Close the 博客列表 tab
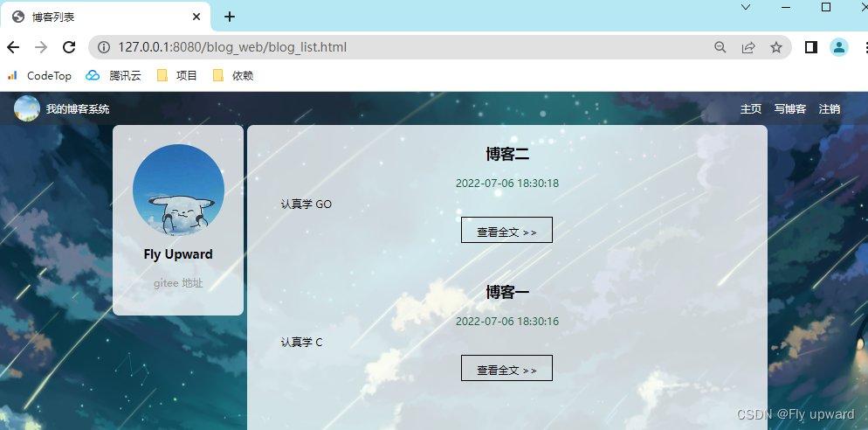This screenshot has height=430, width=868. click(196, 17)
